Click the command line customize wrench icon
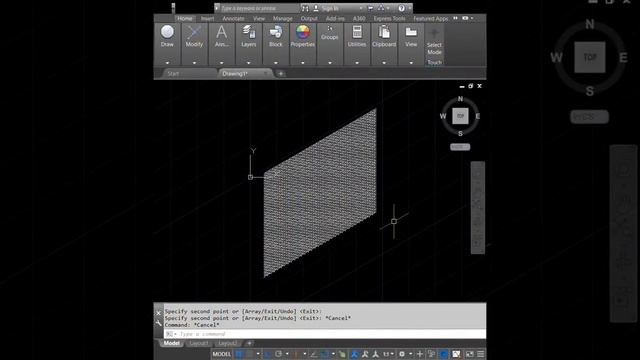 [158, 323]
